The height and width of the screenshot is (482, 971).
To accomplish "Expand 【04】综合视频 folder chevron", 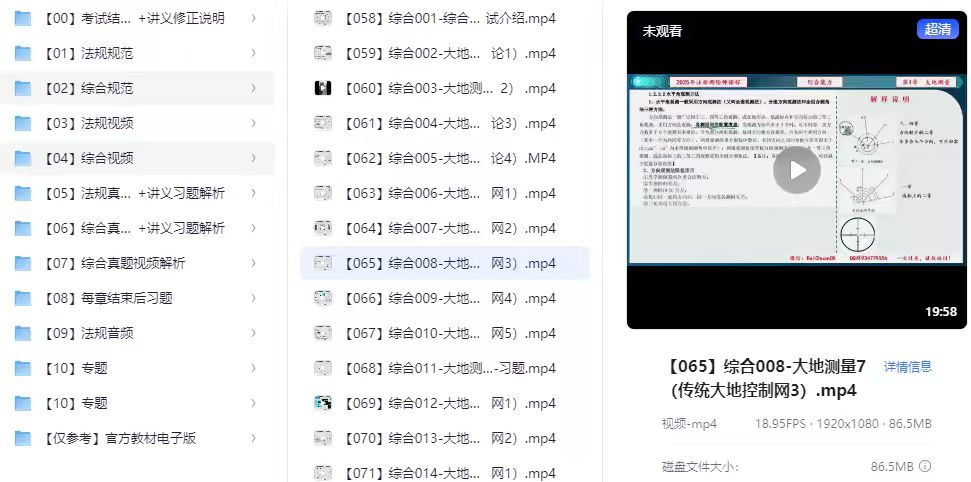I will click(x=253, y=158).
